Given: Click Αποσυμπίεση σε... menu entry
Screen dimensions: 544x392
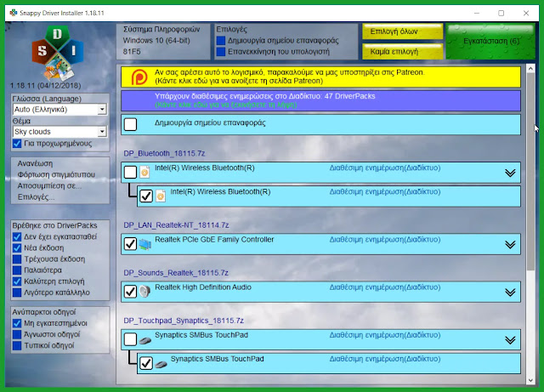Looking at the screenshot, I should (49, 185).
